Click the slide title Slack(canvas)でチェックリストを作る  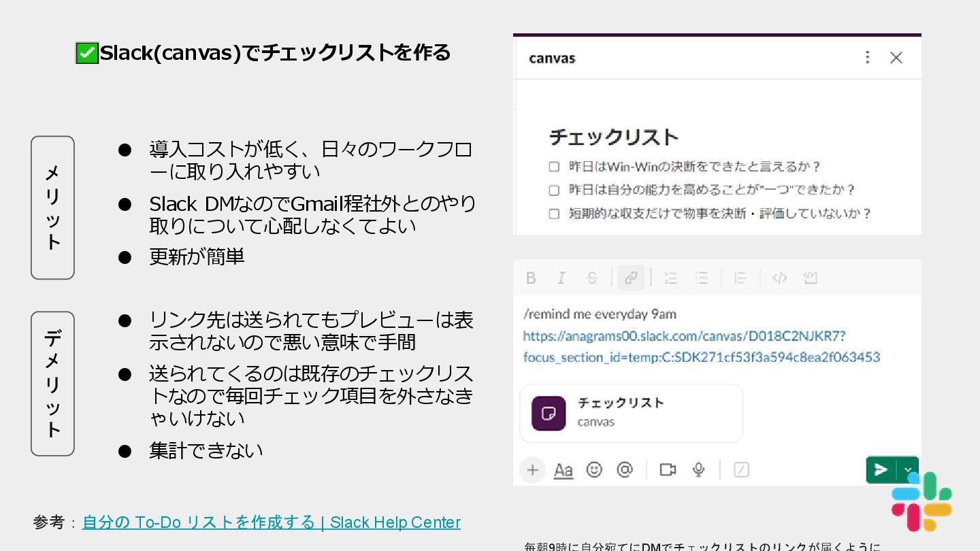coord(275,52)
